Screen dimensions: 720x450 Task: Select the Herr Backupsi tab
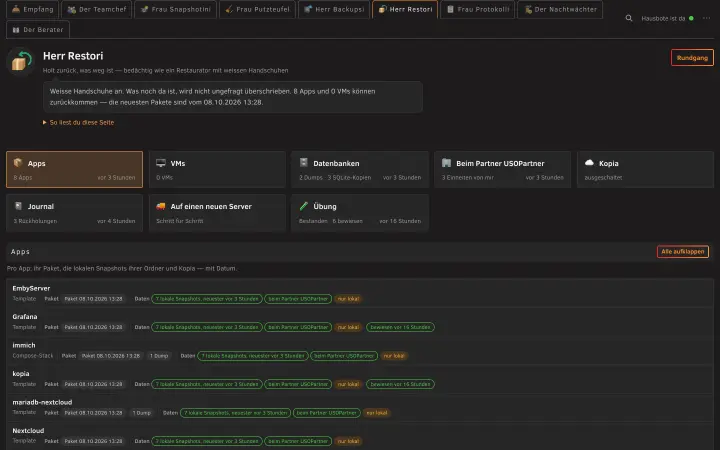pos(334,9)
